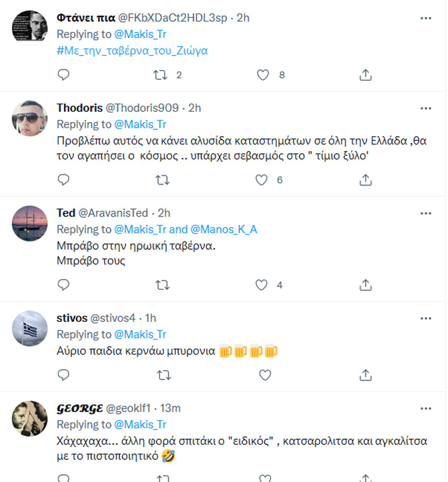
Task: Open the @Manos_K_A profile link
Action: [224, 229]
